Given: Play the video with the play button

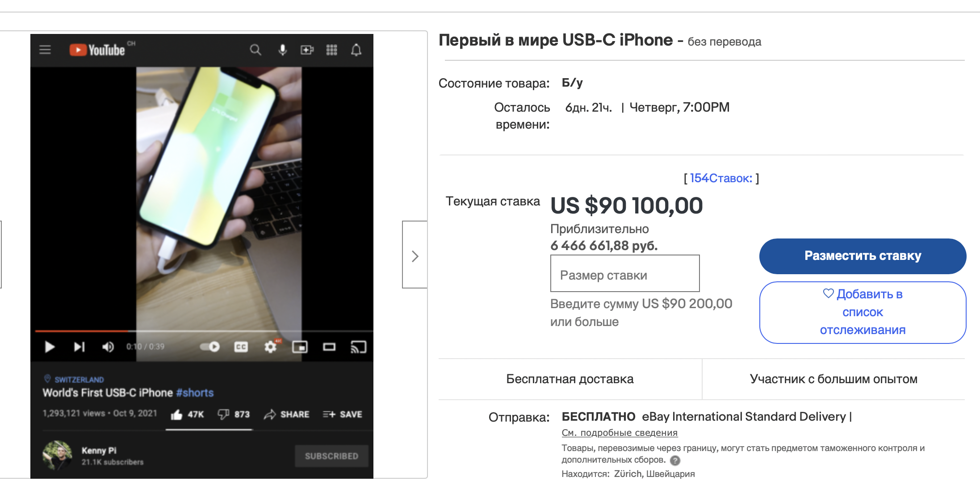Looking at the screenshot, I should 50,347.
